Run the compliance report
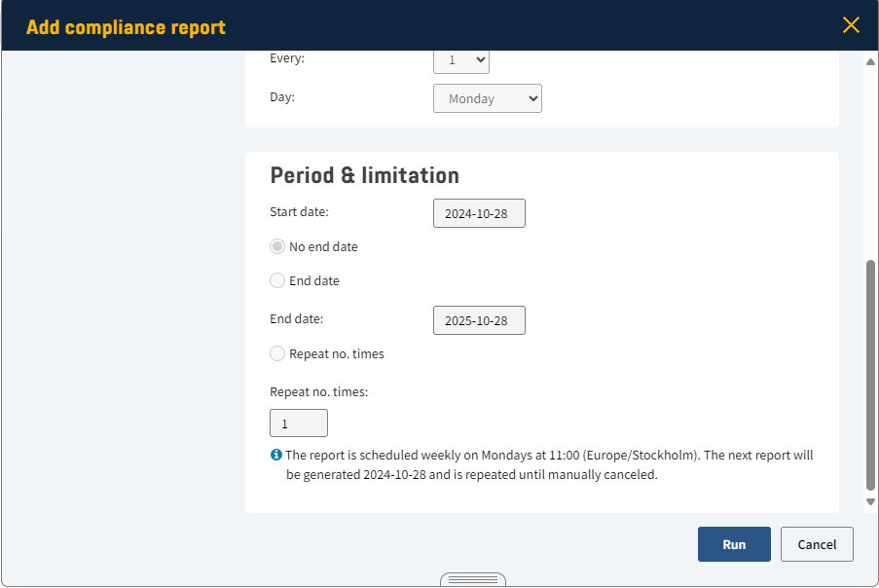The image size is (879, 588). pos(734,544)
